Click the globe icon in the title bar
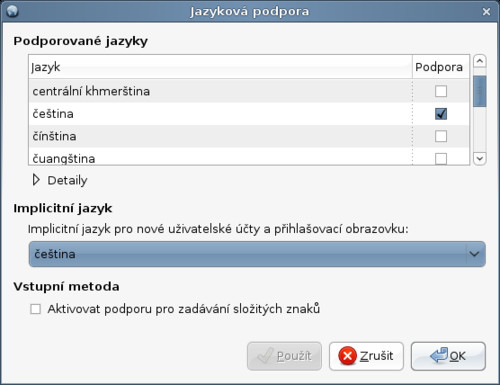Viewport: 500px width, 385px height. pos(12,11)
